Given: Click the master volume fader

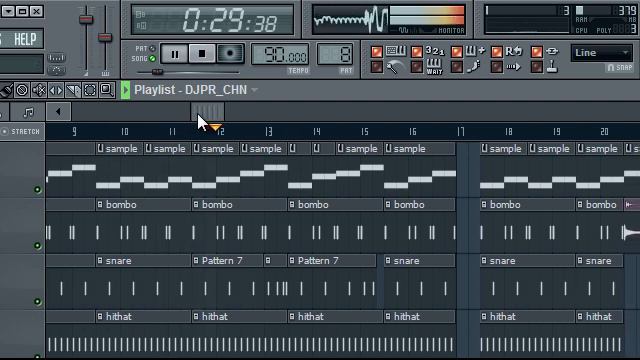Looking at the screenshot, I should [86, 20].
